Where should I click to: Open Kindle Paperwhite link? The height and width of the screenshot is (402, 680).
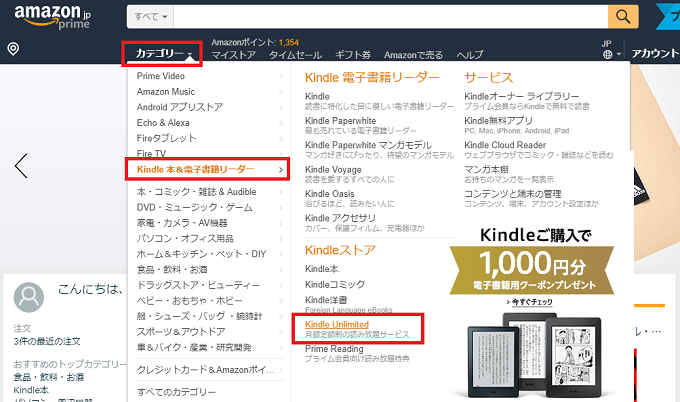(x=340, y=121)
